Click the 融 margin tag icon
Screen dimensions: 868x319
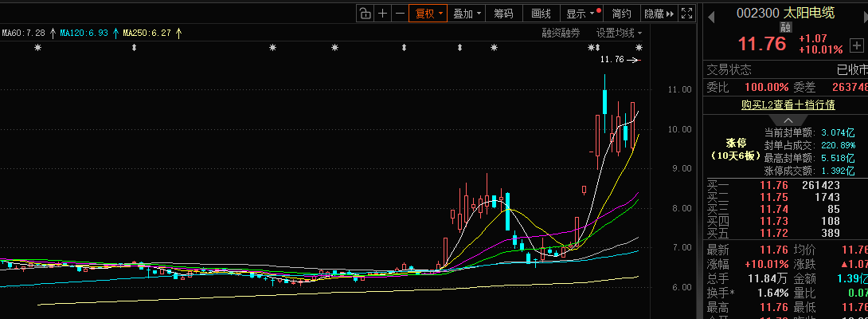[786, 26]
